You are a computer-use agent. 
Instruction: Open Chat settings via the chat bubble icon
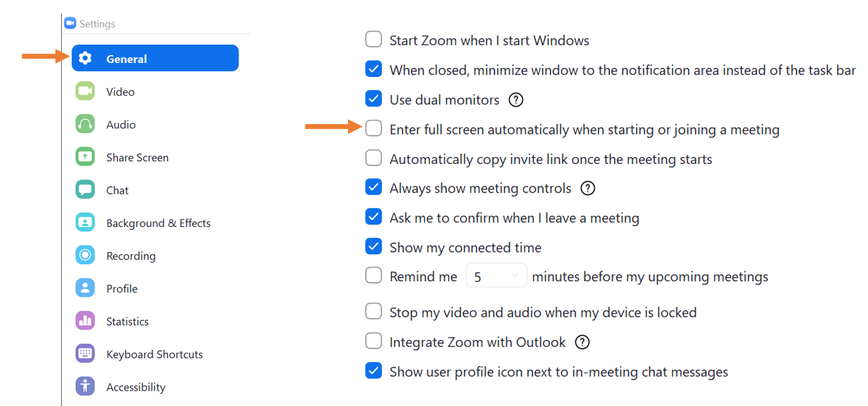(85, 190)
